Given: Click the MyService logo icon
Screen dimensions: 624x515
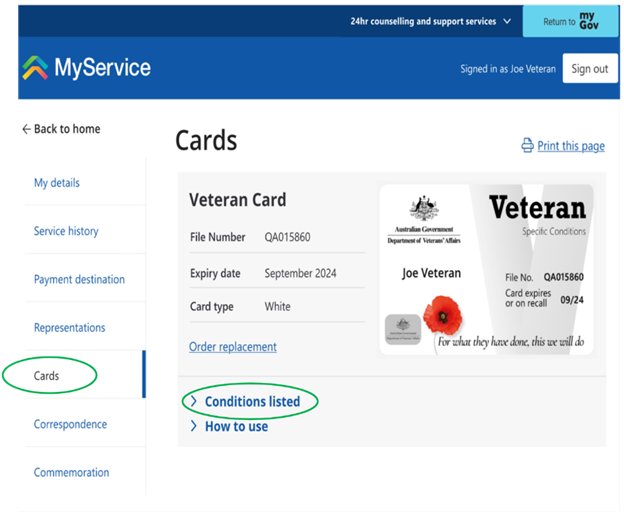Looking at the screenshot, I should [35, 68].
